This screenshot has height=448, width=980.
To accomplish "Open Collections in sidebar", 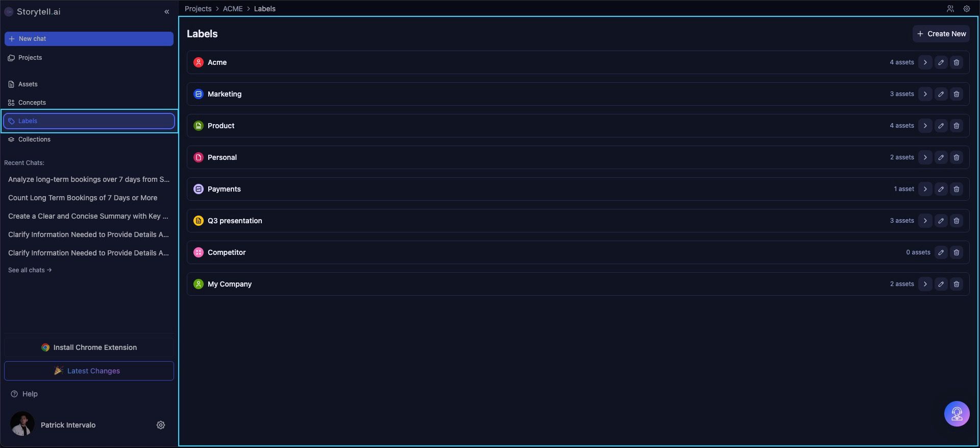I will [34, 139].
